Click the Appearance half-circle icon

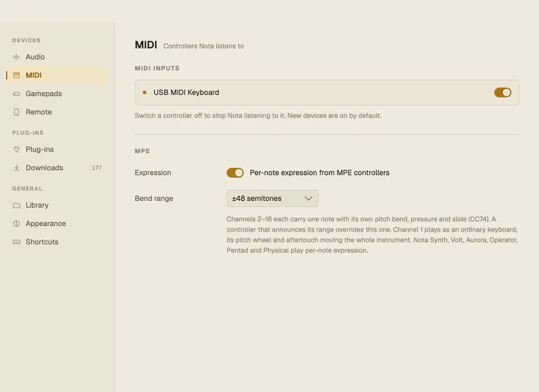17,224
